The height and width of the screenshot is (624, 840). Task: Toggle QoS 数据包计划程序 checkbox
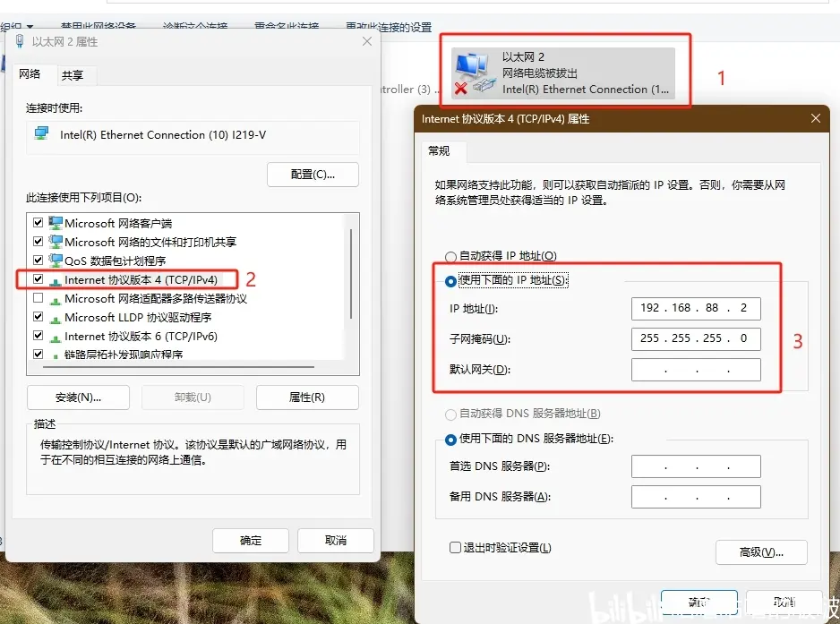point(38,260)
